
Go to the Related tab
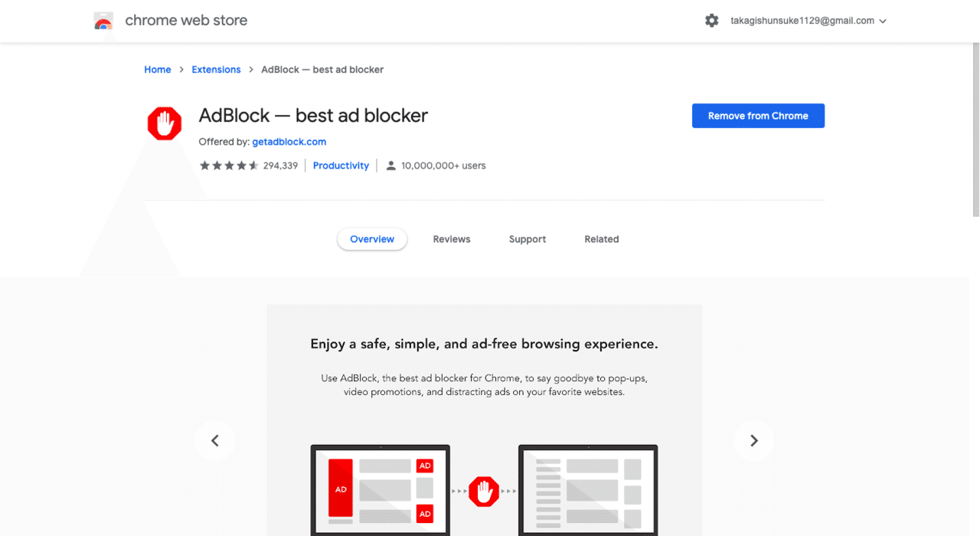click(x=602, y=239)
